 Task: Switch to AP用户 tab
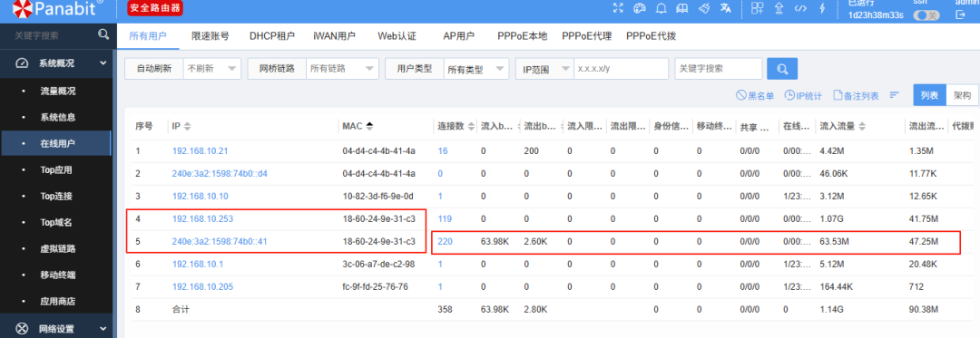pos(459,36)
